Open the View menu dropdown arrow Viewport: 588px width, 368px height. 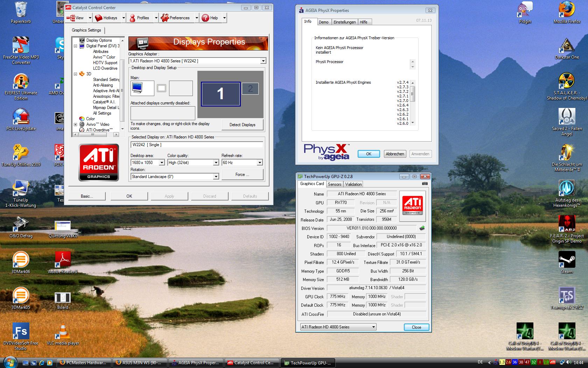point(90,18)
